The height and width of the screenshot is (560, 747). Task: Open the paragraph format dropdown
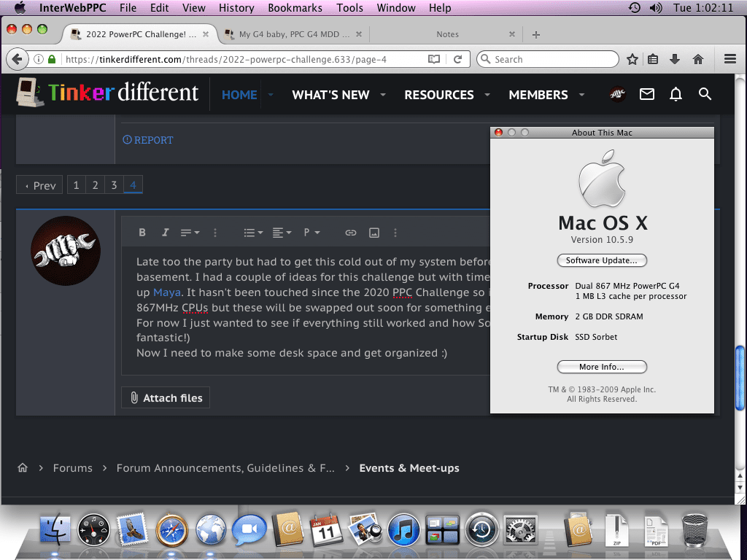pos(312,233)
